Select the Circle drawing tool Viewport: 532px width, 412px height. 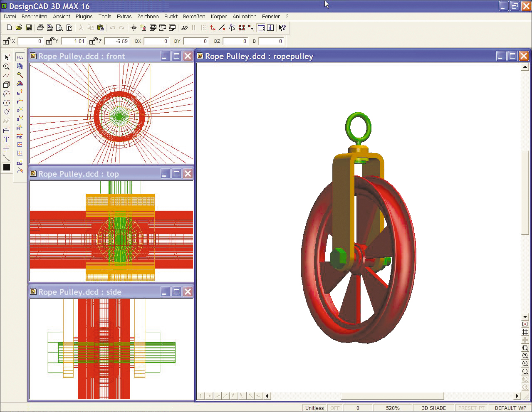6,102
